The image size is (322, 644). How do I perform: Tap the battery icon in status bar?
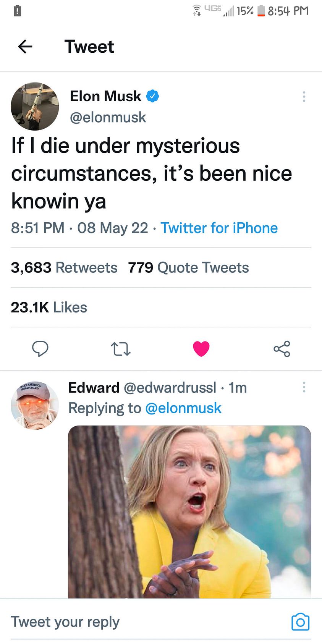coord(261,11)
